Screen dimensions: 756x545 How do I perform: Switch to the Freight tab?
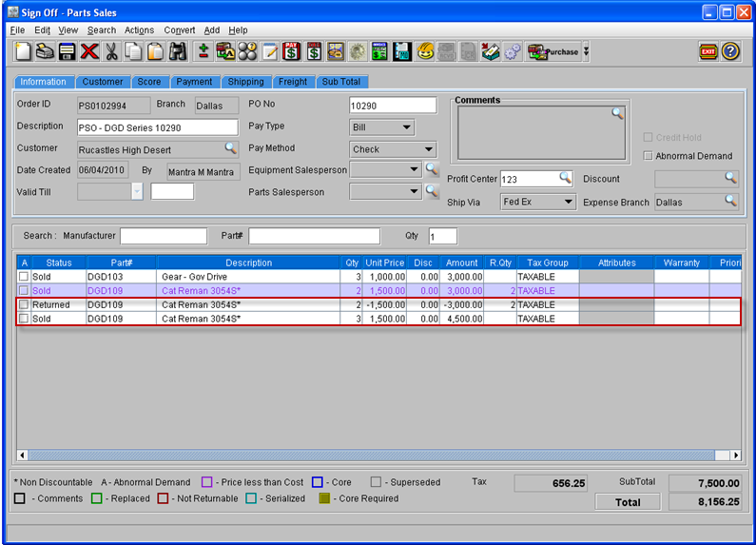click(x=293, y=82)
